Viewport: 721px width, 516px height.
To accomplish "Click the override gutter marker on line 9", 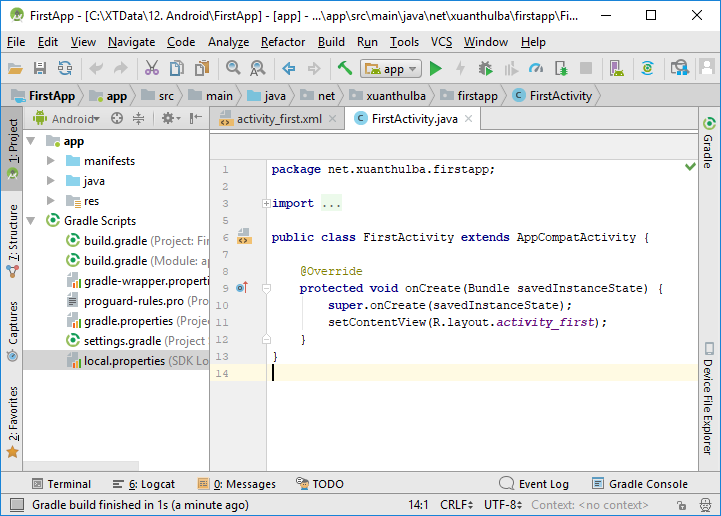I will click(242, 288).
